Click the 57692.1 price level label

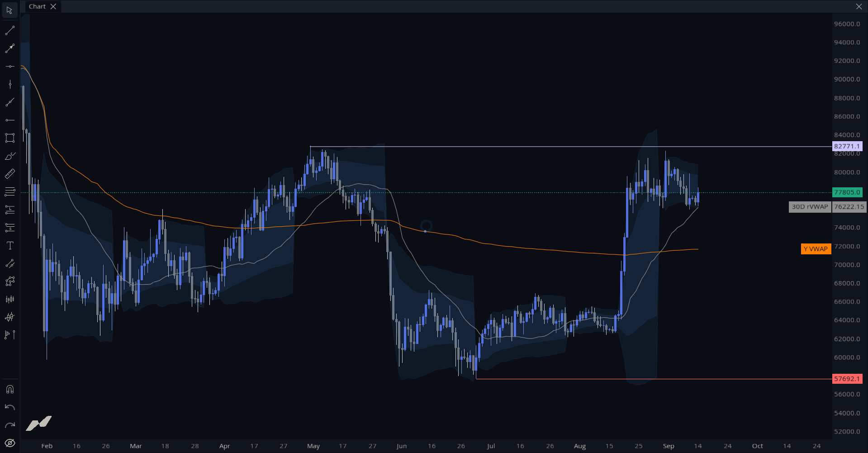pyautogui.click(x=847, y=379)
